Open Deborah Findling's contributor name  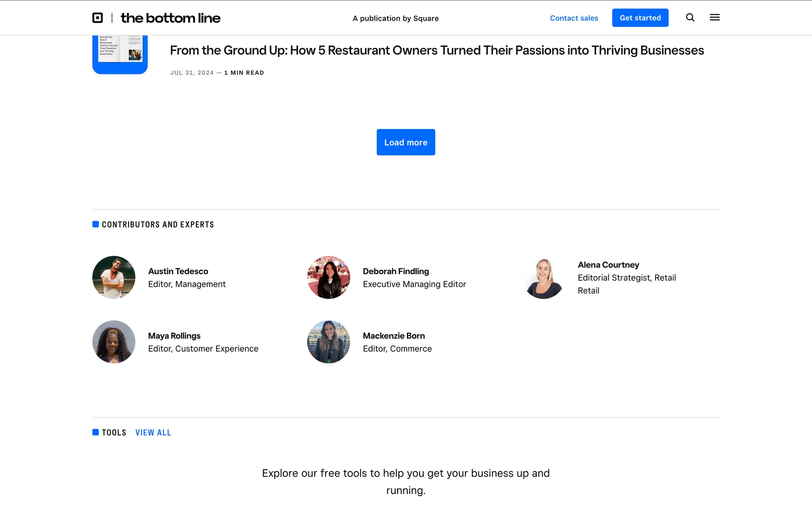tap(396, 271)
